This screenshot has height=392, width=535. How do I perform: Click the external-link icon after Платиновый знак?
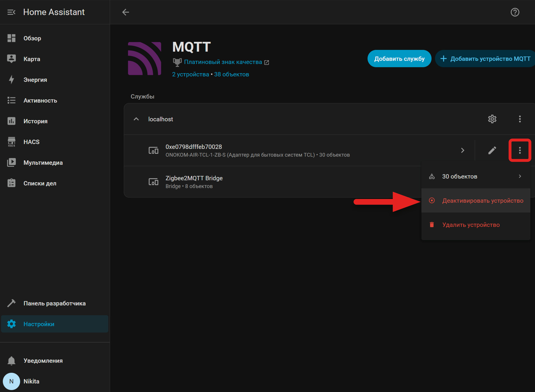(266, 62)
